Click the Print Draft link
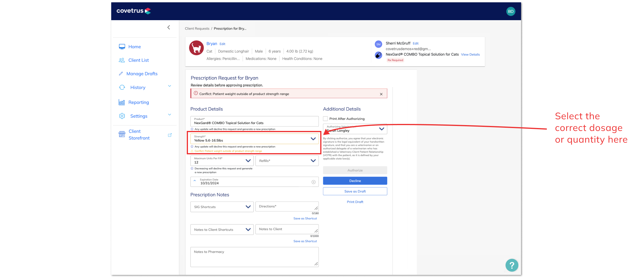This screenshot has height=280, width=644. coord(355,202)
